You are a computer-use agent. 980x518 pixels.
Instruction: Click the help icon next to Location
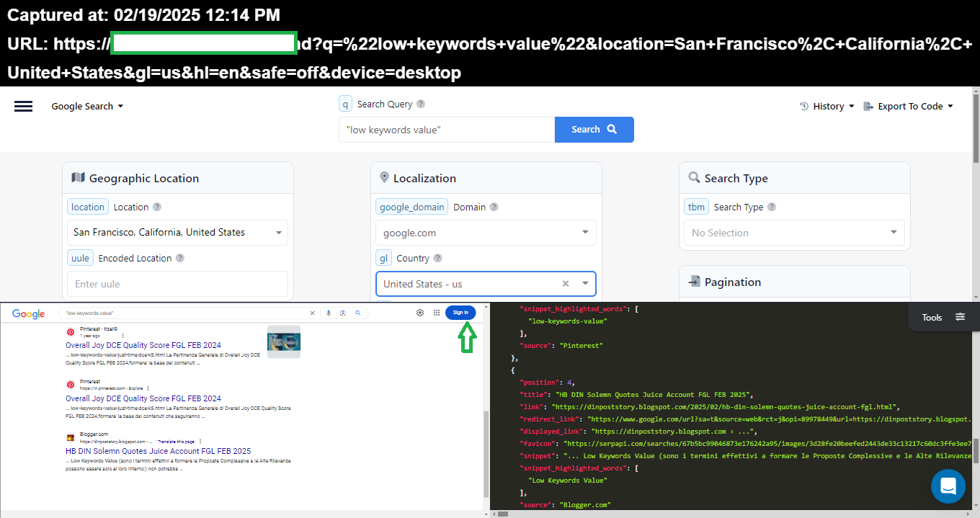coord(157,207)
